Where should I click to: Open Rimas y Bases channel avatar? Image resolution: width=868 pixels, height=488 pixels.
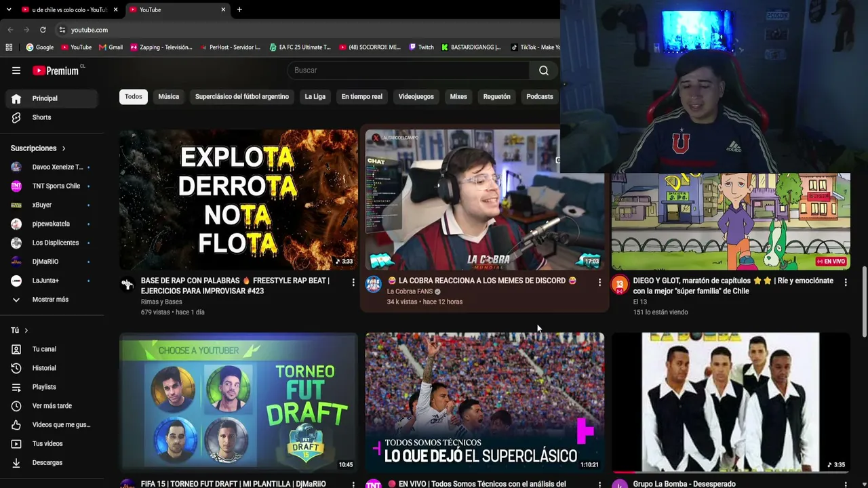pos(127,285)
